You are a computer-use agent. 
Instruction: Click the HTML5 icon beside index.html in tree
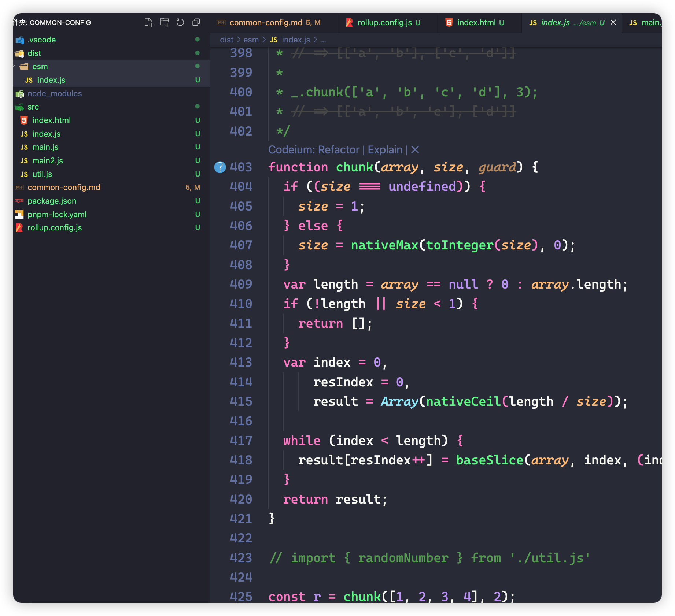click(24, 120)
